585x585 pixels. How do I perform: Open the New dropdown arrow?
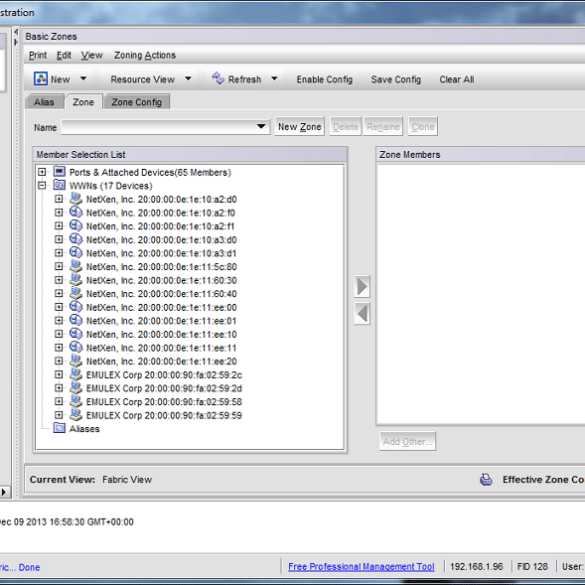(83, 79)
